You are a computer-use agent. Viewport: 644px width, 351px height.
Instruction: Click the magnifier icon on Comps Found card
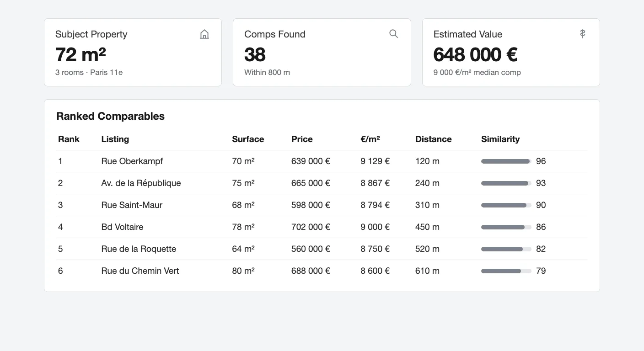393,34
